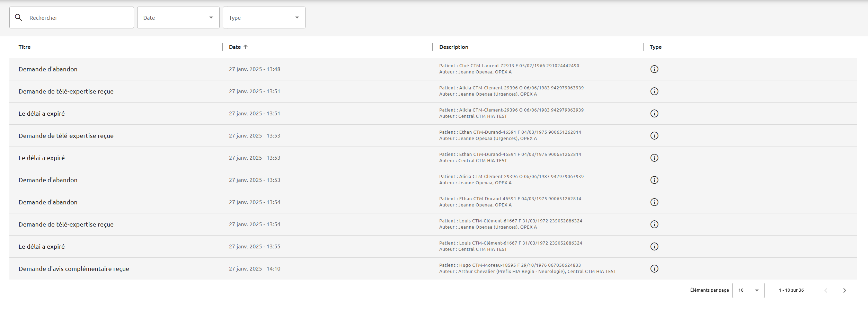Select the 13:51 Le délai a expiré row
The image size is (868, 309).
[433, 114]
